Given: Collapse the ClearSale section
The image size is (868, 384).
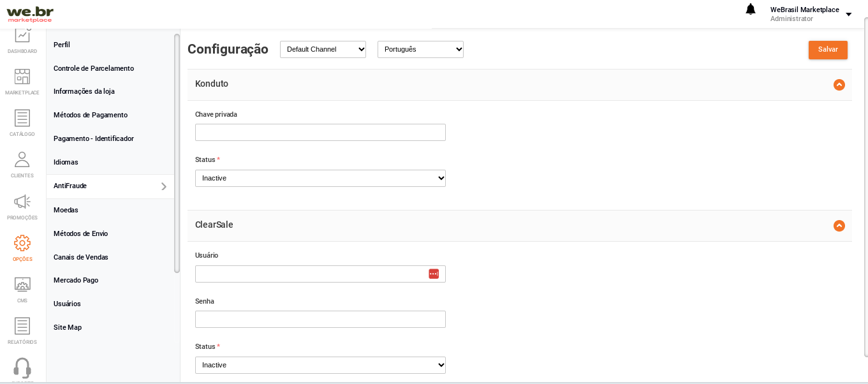Looking at the screenshot, I should 839,226.
